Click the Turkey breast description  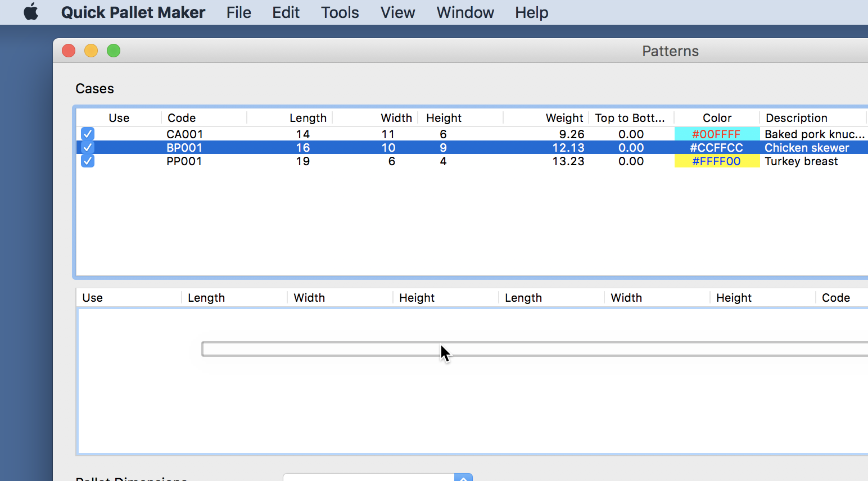801,161
